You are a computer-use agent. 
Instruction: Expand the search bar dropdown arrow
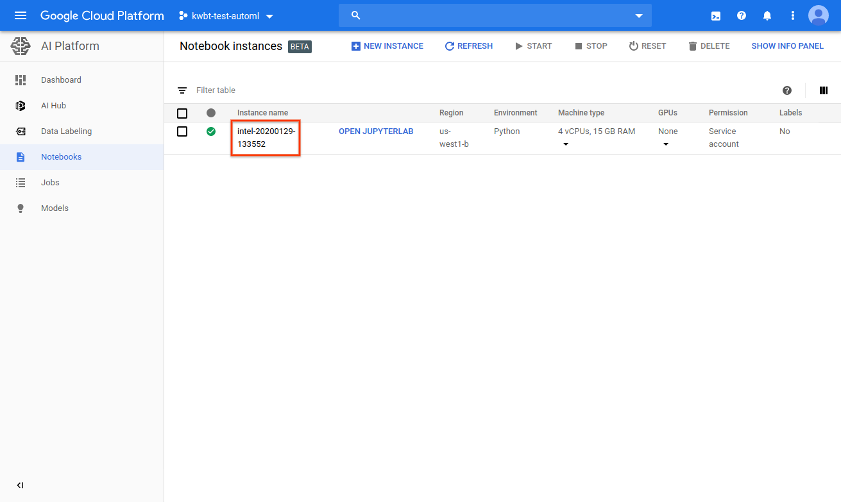[639, 15]
